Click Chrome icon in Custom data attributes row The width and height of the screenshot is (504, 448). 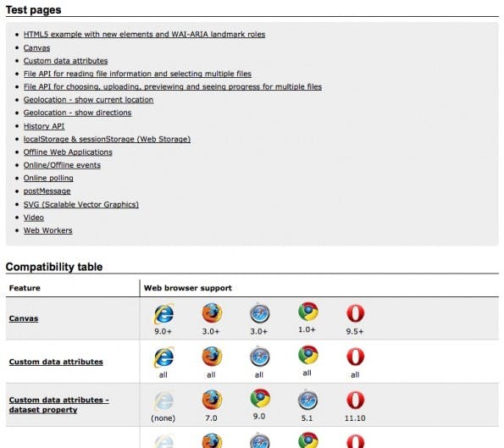click(308, 355)
